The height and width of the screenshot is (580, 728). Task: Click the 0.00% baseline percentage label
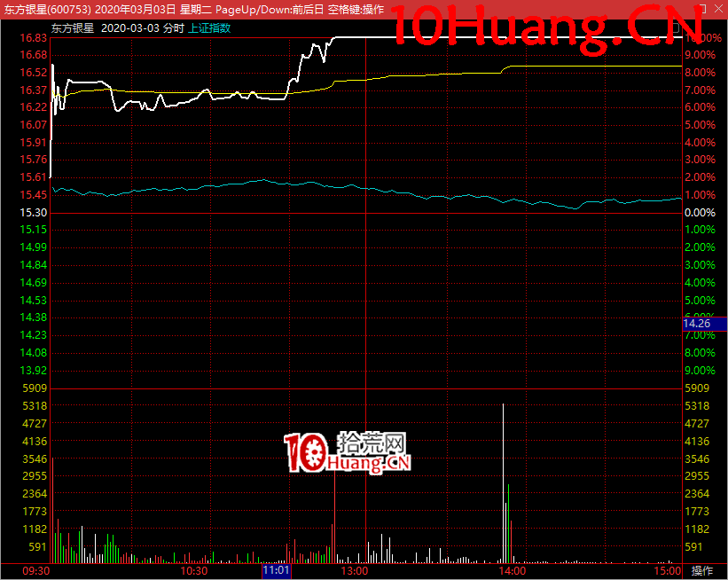(x=701, y=213)
